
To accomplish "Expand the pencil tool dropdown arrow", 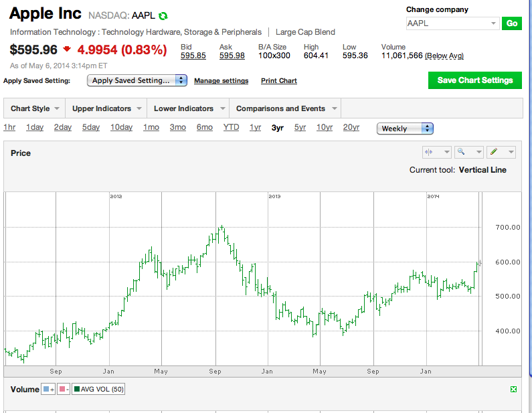I will [x=511, y=152].
